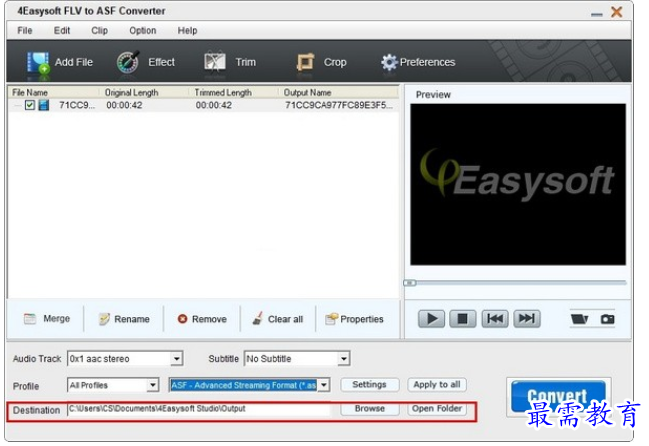Select output name 71CC9CA977FC89E3F5

click(x=339, y=105)
